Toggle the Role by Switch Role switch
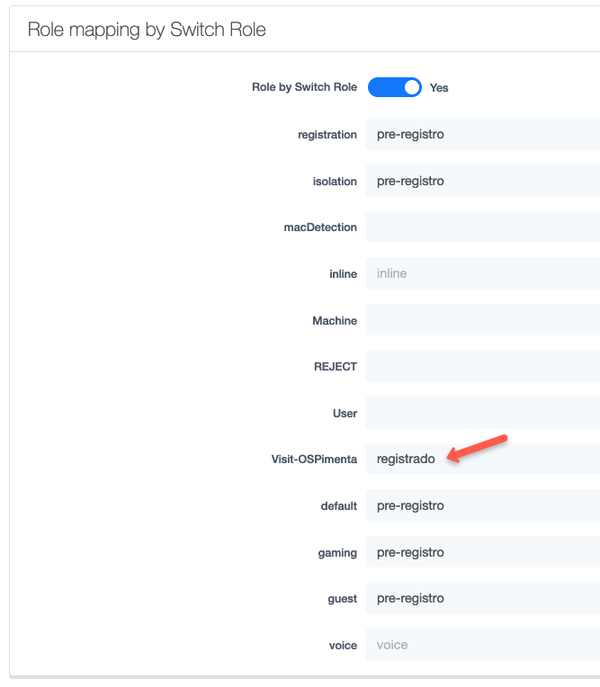Image resolution: width=600 pixels, height=687 pixels. click(x=394, y=87)
